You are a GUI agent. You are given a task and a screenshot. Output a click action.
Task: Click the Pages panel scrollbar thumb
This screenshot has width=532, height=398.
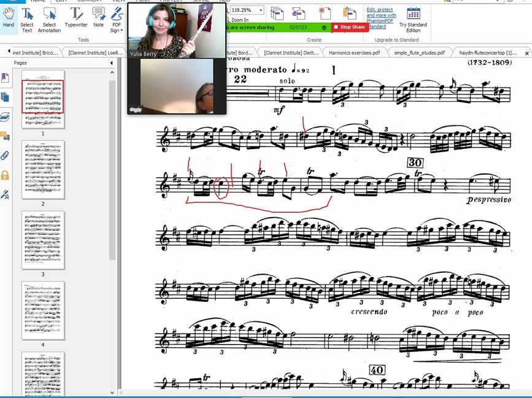click(x=112, y=170)
